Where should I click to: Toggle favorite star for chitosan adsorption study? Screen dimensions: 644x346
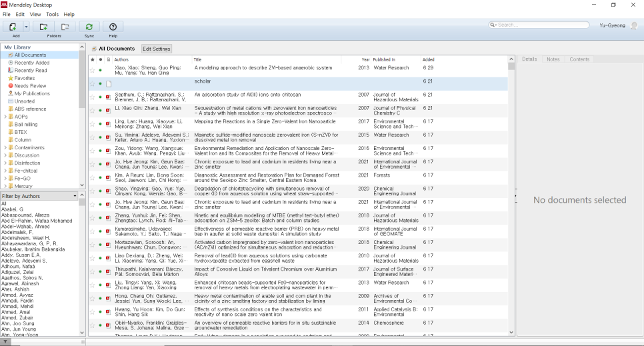coord(93,97)
